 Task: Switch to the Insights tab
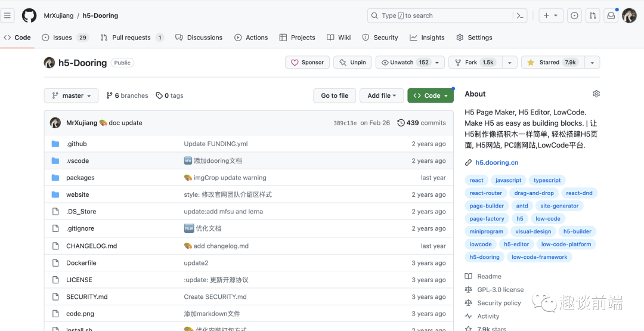[x=427, y=38]
